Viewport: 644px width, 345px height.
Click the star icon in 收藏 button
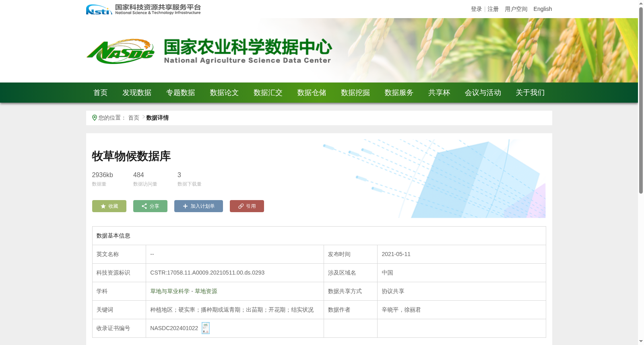pyautogui.click(x=103, y=206)
